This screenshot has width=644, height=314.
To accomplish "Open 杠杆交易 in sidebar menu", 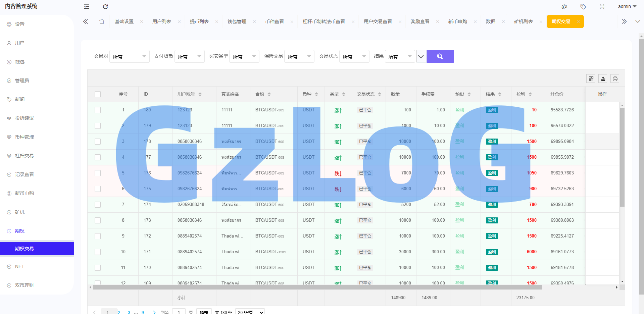I will pyautogui.click(x=24, y=156).
